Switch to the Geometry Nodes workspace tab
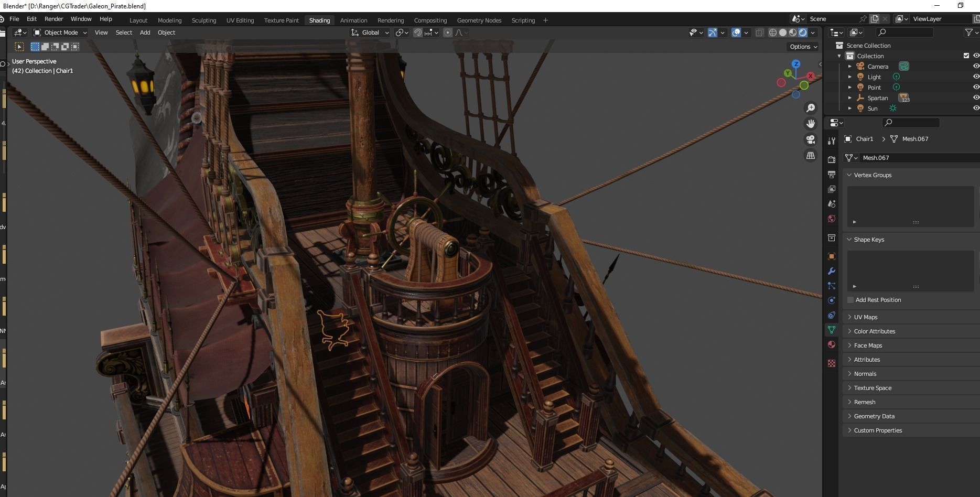 click(x=479, y=20)
